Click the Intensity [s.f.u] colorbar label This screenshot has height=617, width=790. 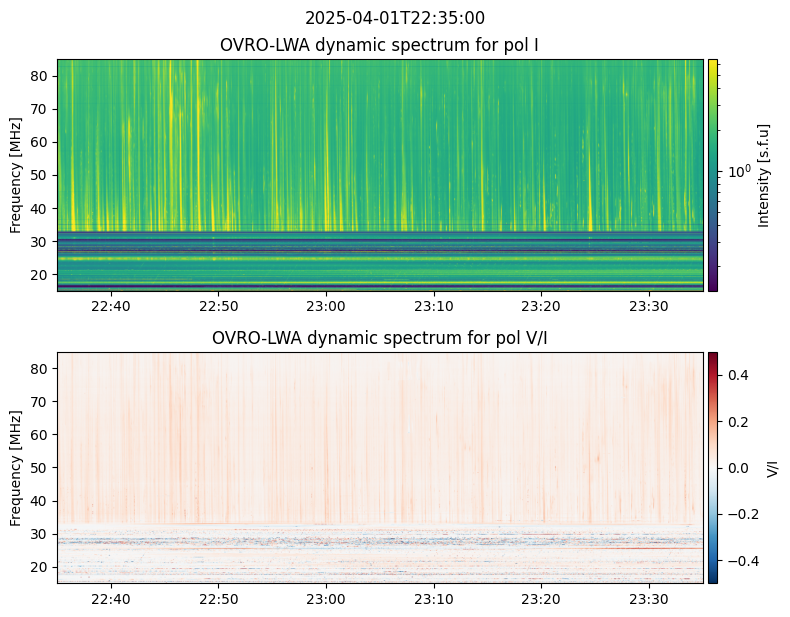point(764,175)
